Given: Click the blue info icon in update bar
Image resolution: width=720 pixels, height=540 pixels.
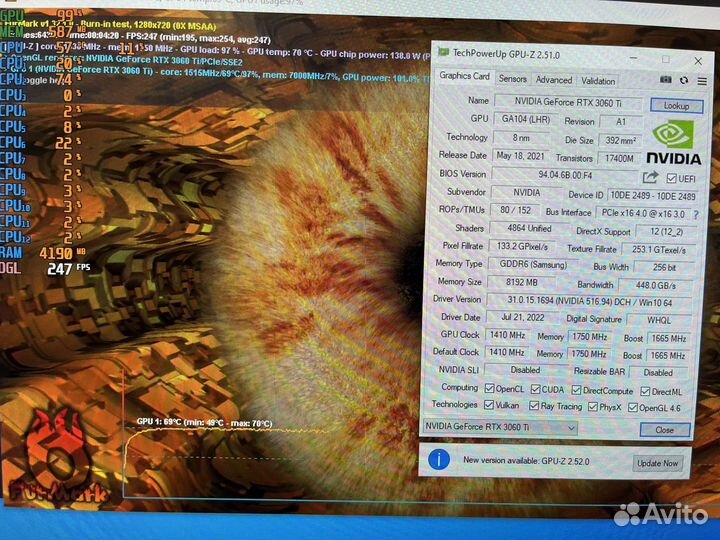Looking at the screenshot, I should [438, 460].
